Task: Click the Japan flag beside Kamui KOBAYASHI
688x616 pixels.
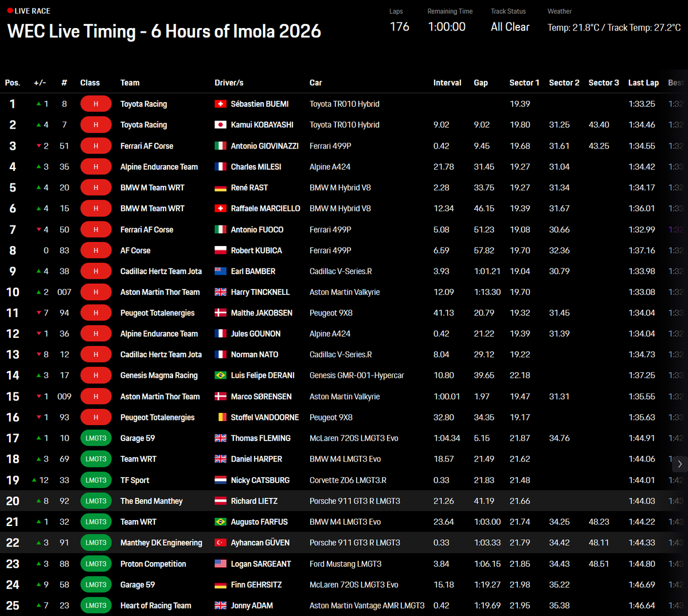Action: pyautogui.click(x=220, y=124)
